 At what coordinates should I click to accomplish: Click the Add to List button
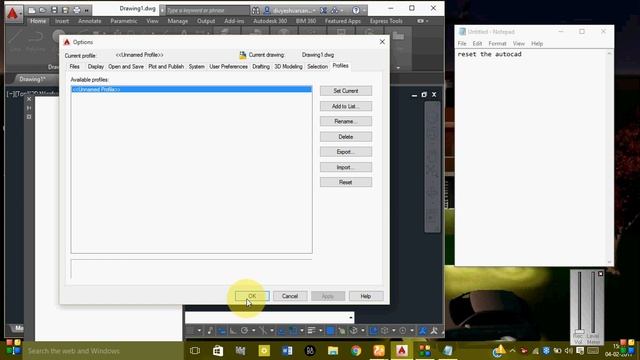tap(346, 106)
